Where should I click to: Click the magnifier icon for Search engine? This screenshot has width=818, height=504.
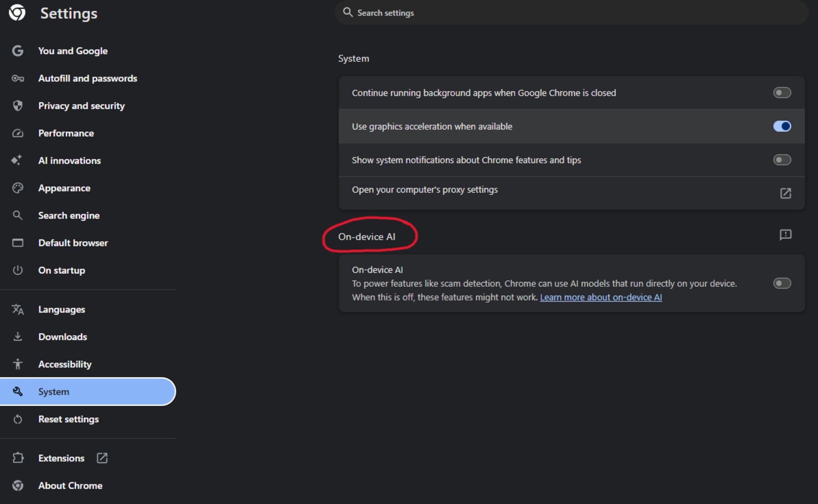point(17,215)
